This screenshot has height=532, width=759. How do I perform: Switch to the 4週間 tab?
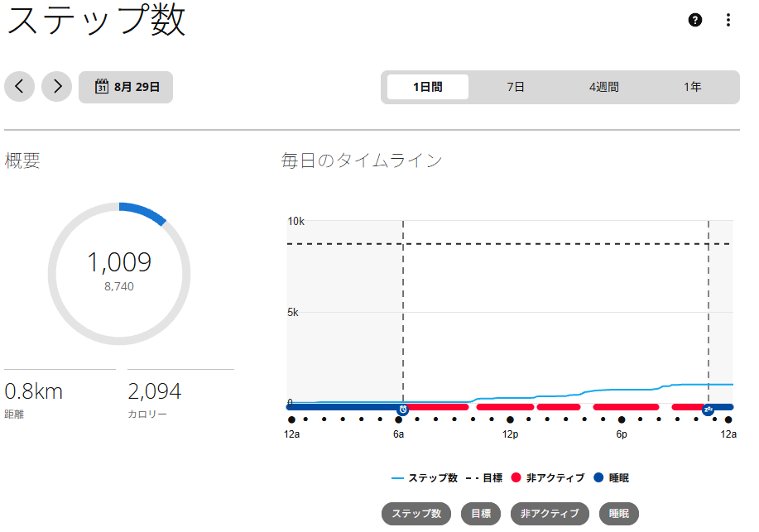tap(603, 87)
